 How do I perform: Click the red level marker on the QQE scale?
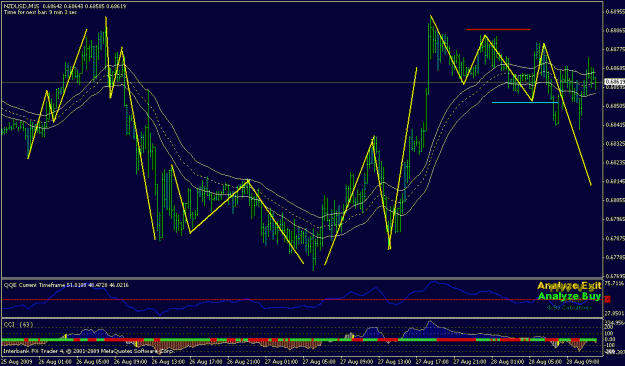click(608, 299)
